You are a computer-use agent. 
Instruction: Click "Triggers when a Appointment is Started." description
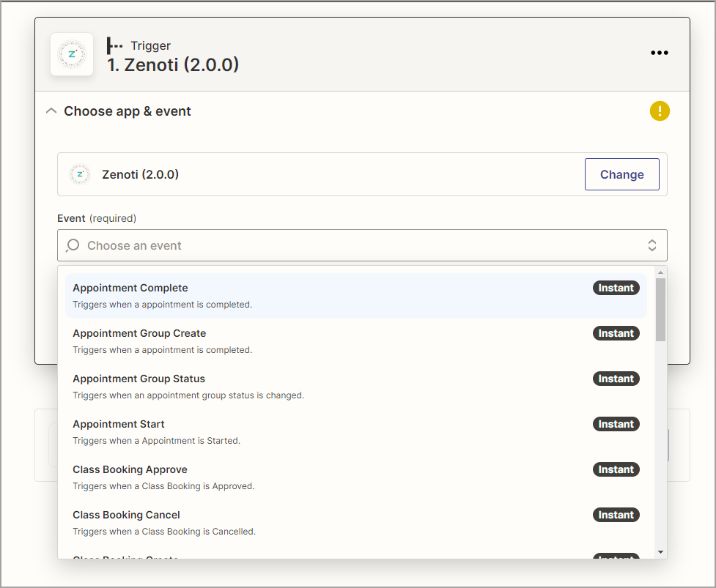point(156,441)
